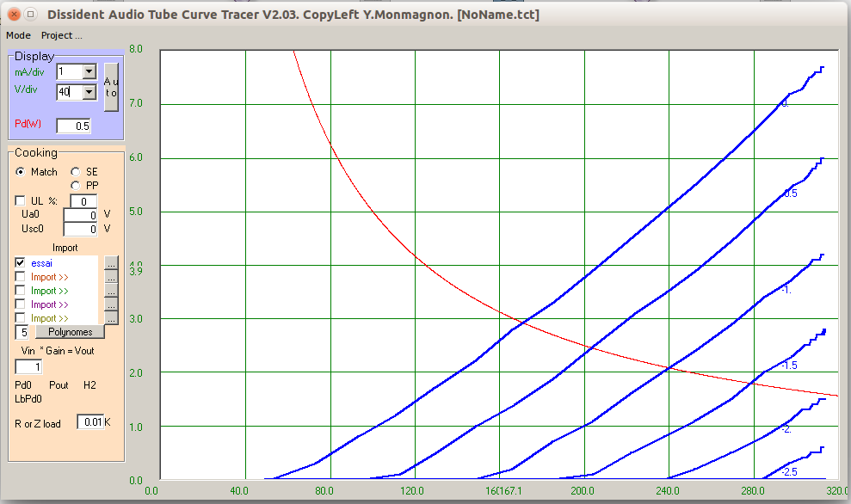Screen dimensions: 851x504
Task: Open the Project menu
Action: point(62,35)
